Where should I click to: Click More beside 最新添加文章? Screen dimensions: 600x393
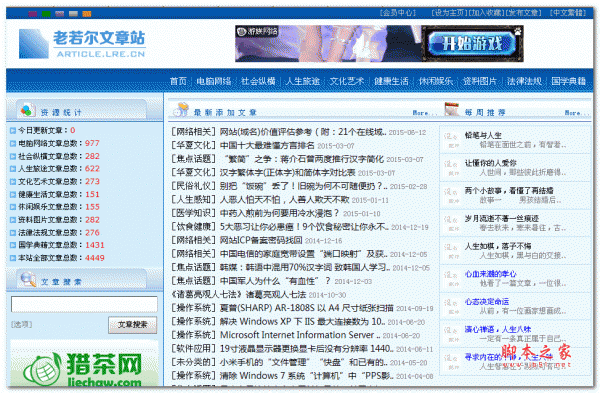click(425, 113)
